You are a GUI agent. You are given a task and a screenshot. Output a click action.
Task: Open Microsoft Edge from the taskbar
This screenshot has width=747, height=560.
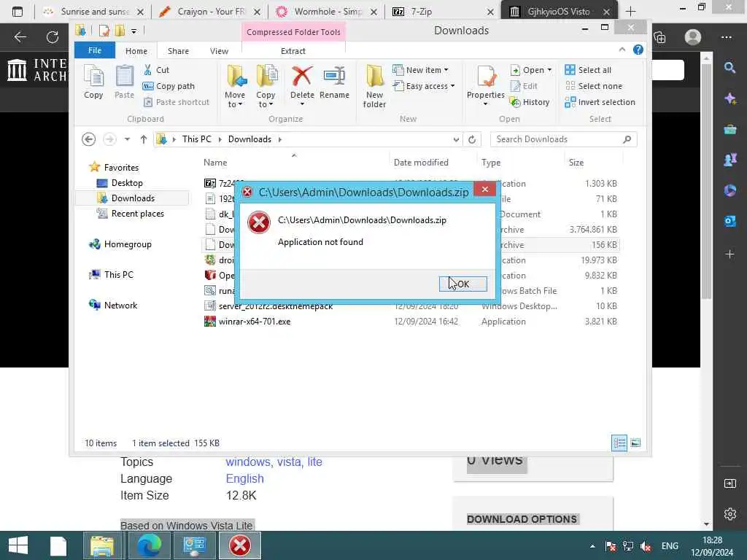pos(149,545)
